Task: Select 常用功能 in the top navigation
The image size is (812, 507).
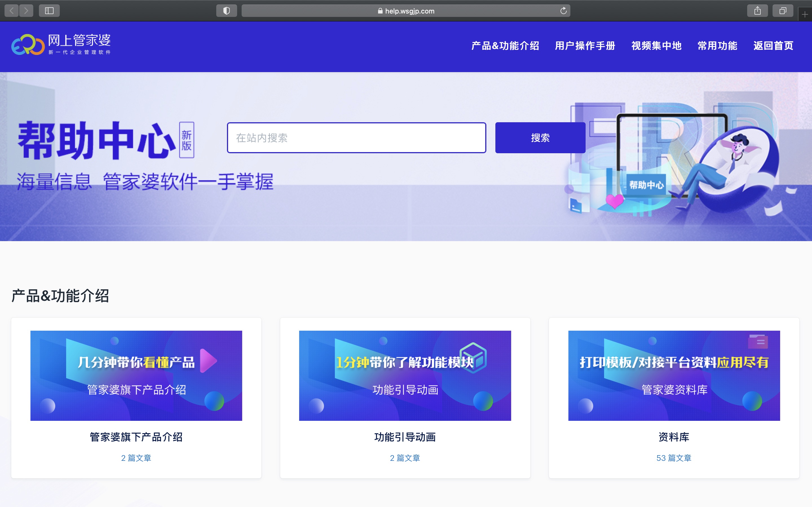Action: [x=717, y=46]
